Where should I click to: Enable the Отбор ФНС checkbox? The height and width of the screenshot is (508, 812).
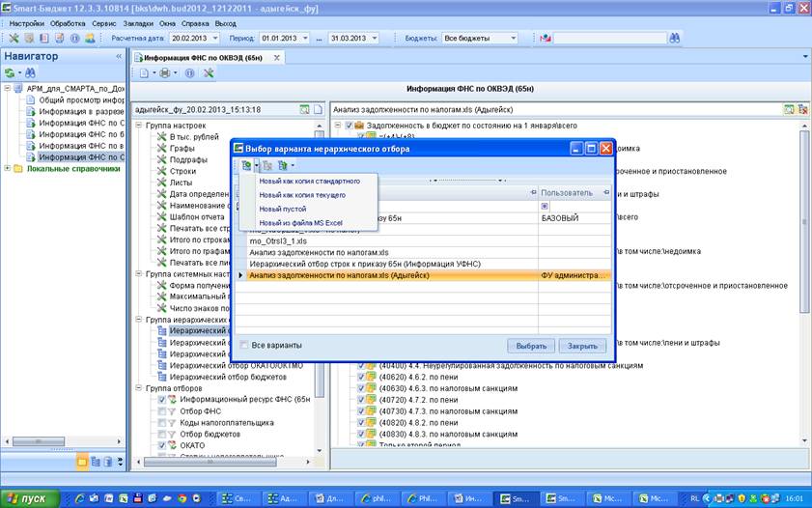pos(162,411)
